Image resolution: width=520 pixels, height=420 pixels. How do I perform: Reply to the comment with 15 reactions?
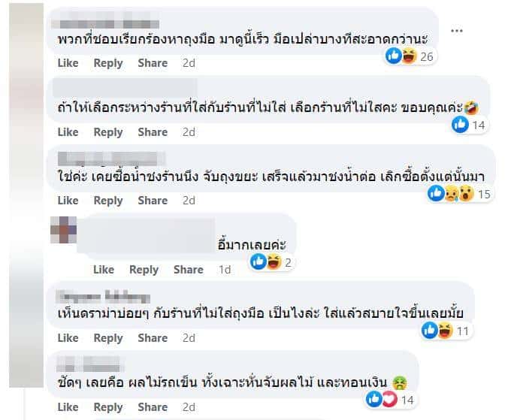pyautogui.click(x=108, y=201)
